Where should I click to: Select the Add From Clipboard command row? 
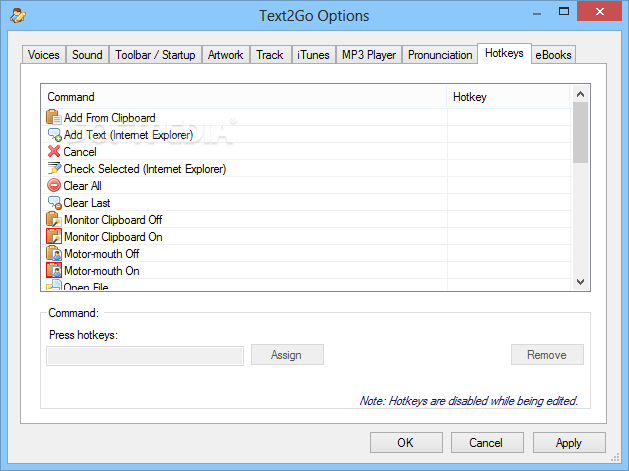(306, 118)
